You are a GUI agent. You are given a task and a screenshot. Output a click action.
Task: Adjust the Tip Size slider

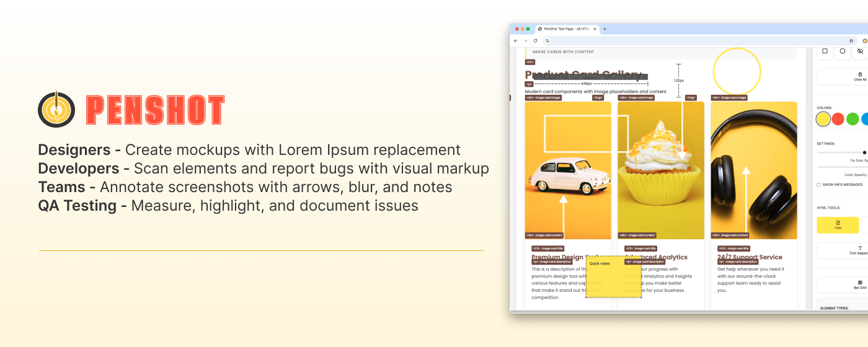point(842,152)
